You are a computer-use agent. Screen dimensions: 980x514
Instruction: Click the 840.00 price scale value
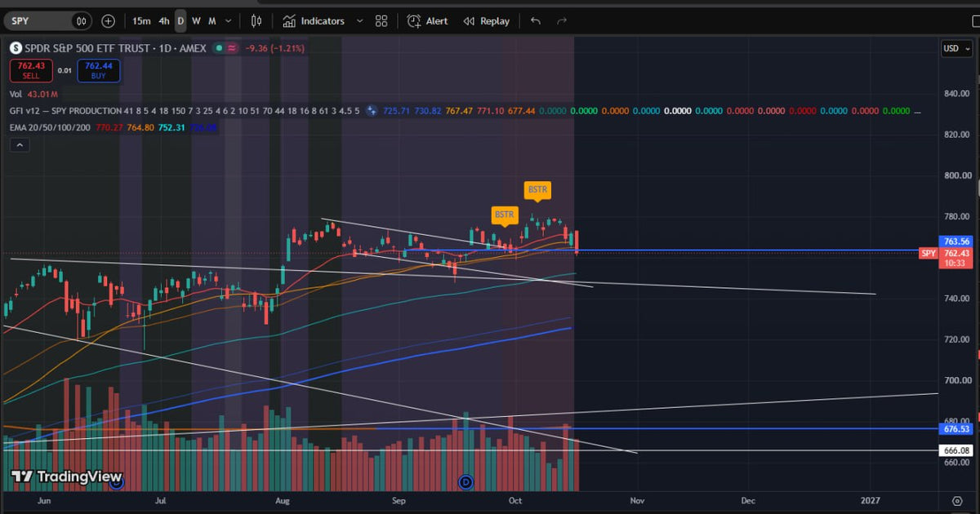pyautogui.click(x=956, y=93)
